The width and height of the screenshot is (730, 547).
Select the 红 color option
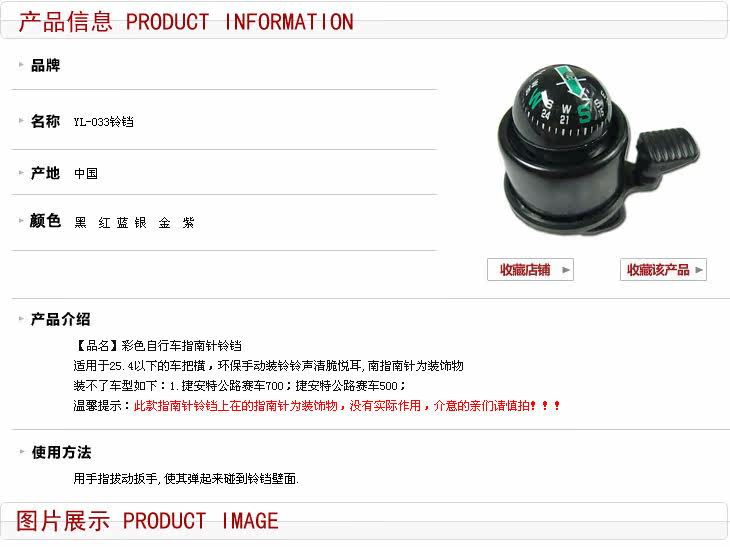(104, 223)
